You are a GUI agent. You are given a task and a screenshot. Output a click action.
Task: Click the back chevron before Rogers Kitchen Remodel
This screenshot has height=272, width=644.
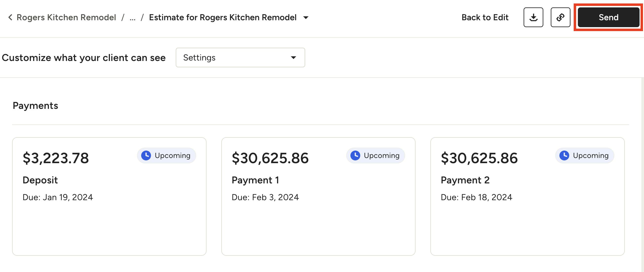tap(10, 17)
